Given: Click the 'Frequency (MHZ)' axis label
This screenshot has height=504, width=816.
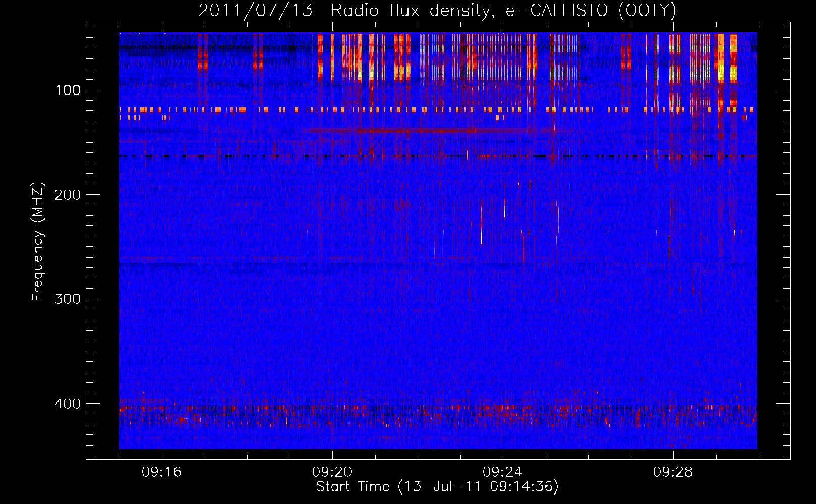Looking at the screenshot, I should 38,242.
